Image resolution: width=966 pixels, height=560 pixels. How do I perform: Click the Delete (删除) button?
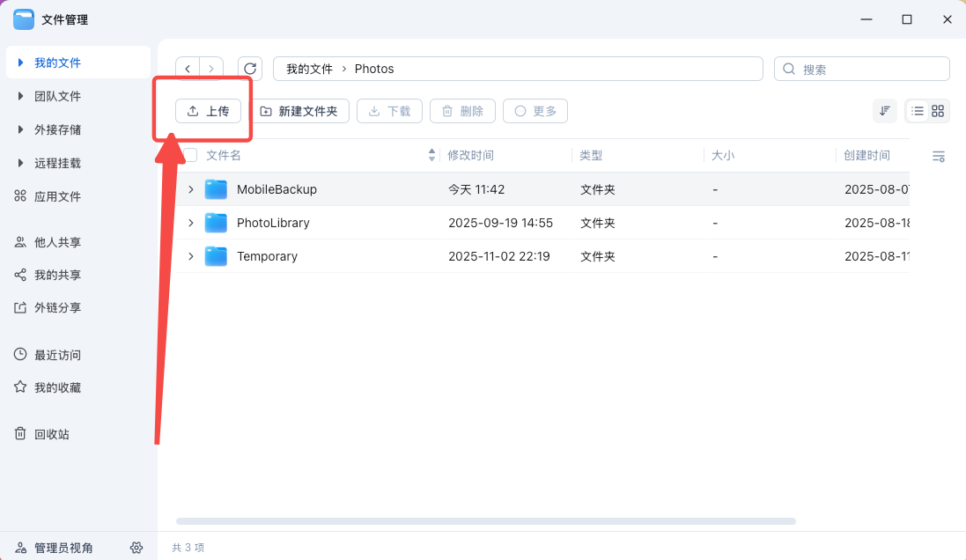[462, 111]
